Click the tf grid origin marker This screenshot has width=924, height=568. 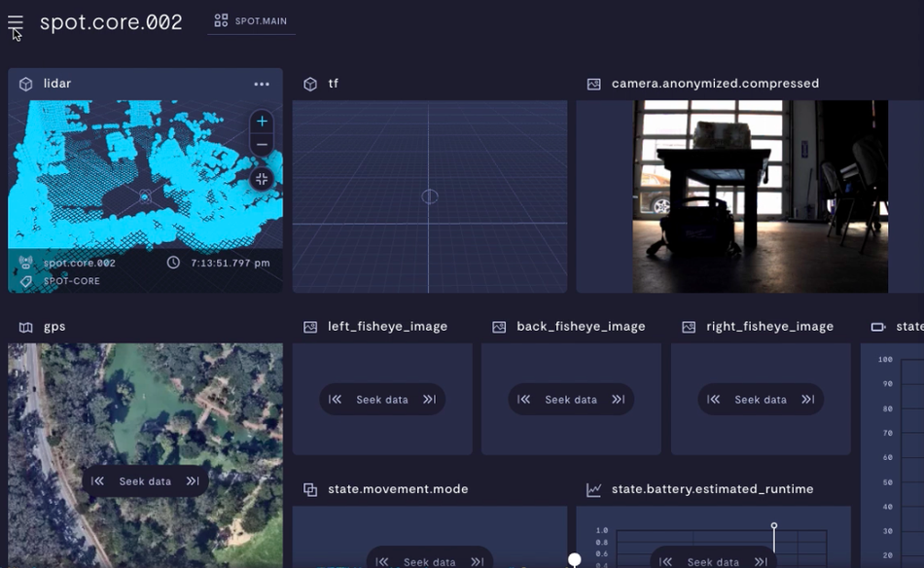coord(430,196)
